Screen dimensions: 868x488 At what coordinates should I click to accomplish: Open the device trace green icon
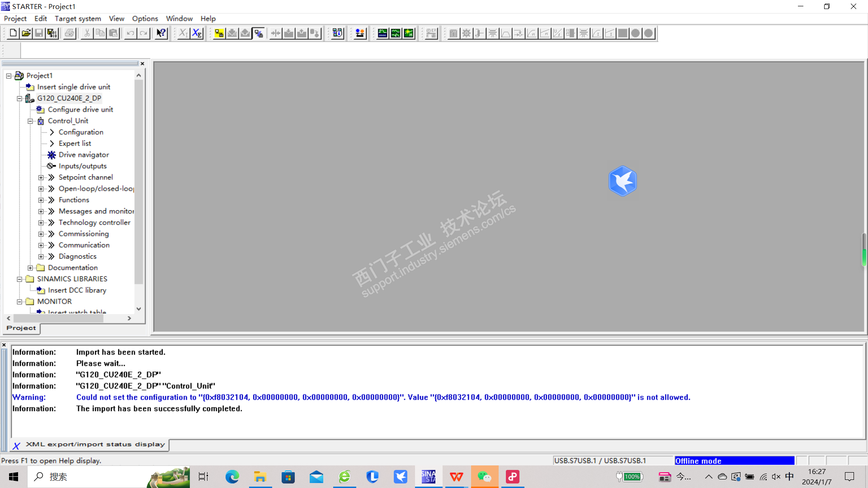click(382, 33)
